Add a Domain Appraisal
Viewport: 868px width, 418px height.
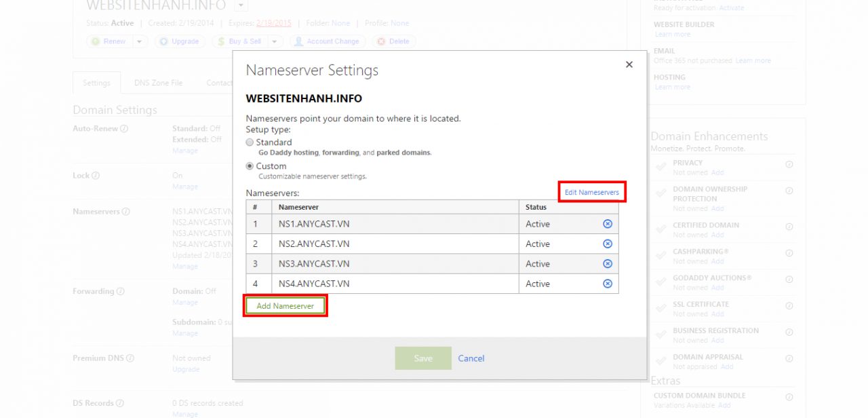[x=727, y=367]
